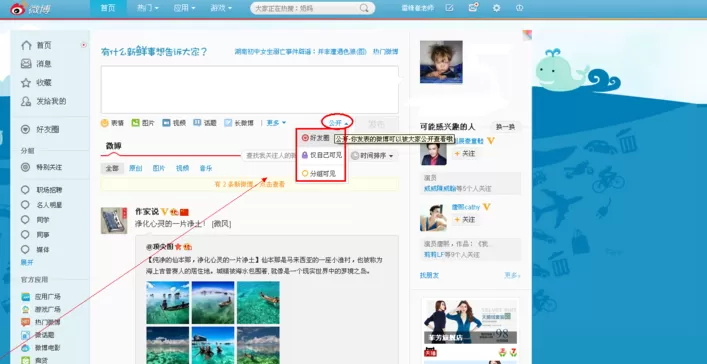Open 微话题 app in sidebar

38,335
